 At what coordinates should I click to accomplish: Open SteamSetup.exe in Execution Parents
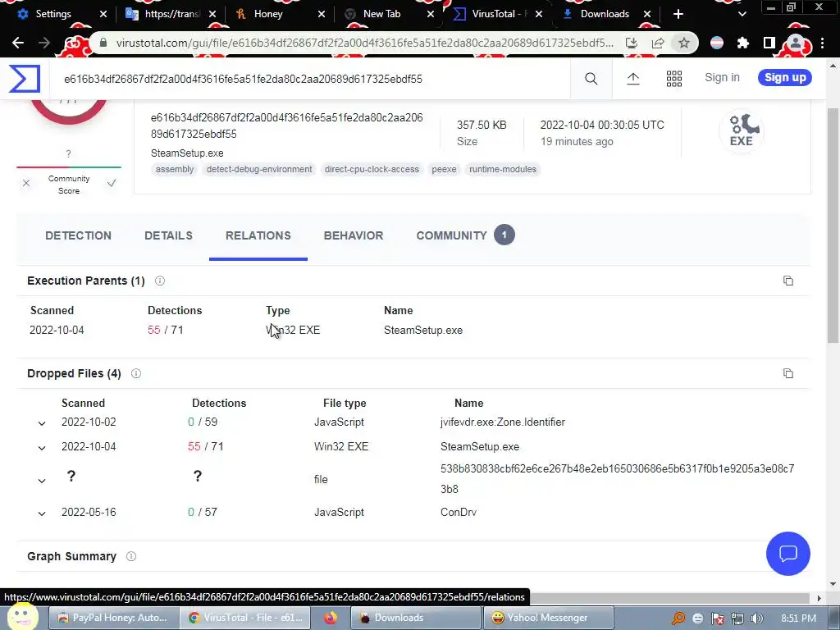423,331
